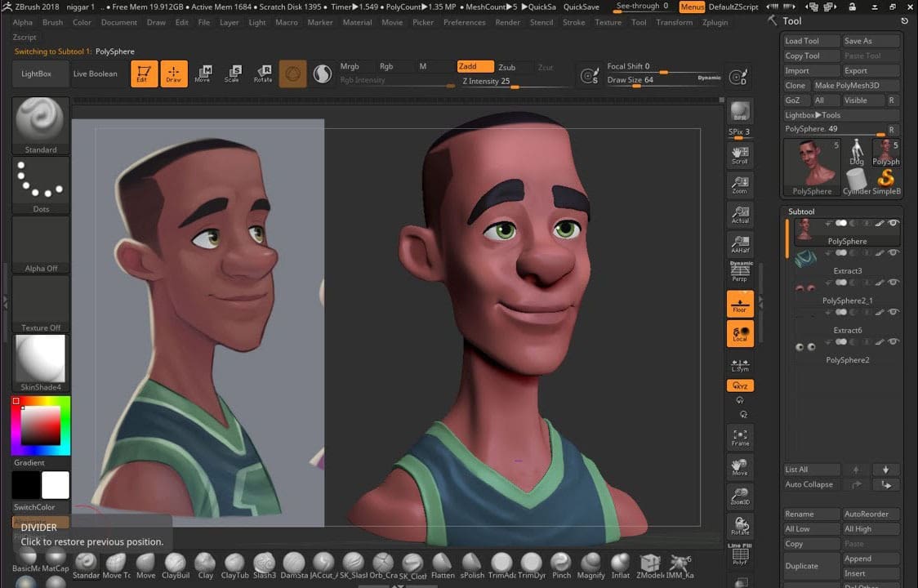The image size is (918, 588).
Task: Select the Scale transform tool
Action: click(x=233, y=73)
